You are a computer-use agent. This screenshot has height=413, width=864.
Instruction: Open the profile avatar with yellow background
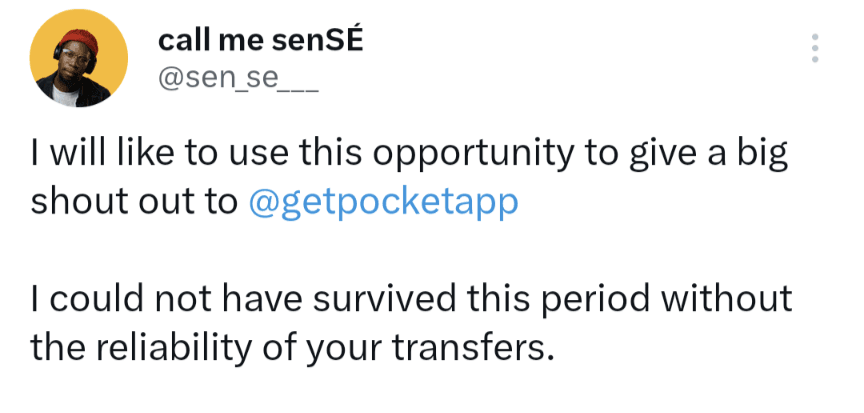[x=79, y=58]
